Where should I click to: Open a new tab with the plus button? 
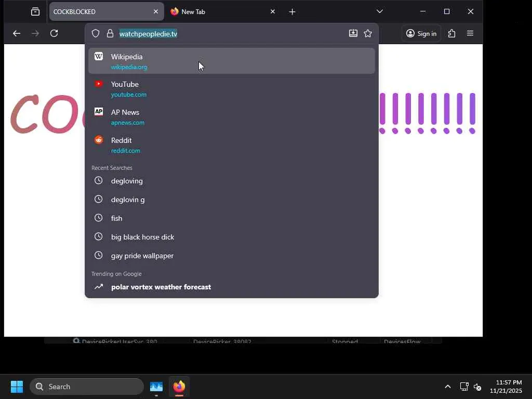click(292, 12)
